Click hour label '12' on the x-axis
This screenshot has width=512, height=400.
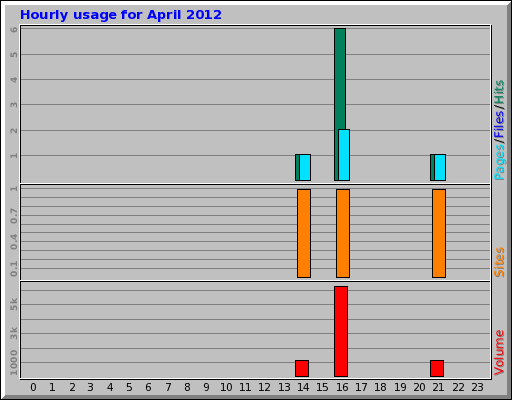(265, 387)
